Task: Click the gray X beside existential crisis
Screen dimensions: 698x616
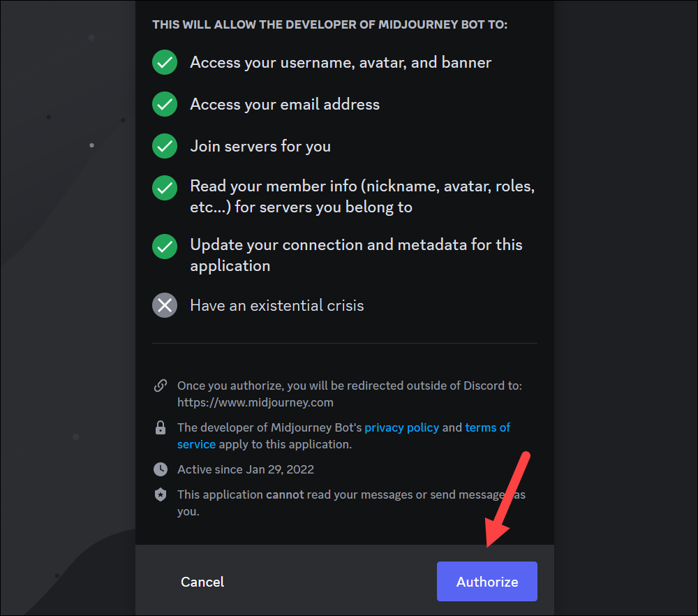Action: [x=165, y=305]
